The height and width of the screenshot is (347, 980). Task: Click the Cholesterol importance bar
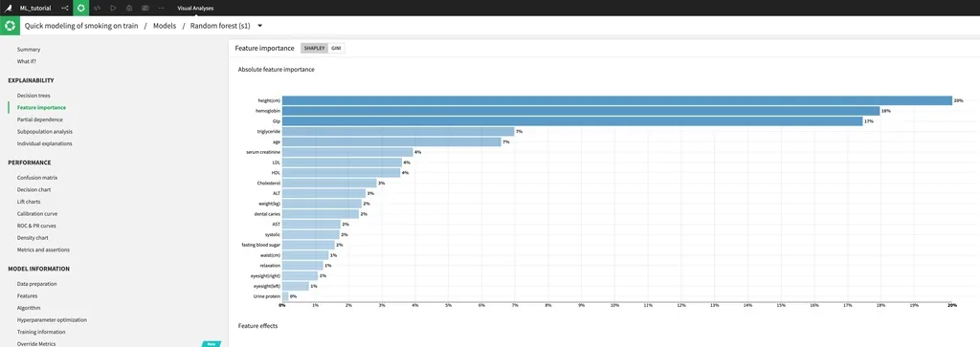click(329, 184)
